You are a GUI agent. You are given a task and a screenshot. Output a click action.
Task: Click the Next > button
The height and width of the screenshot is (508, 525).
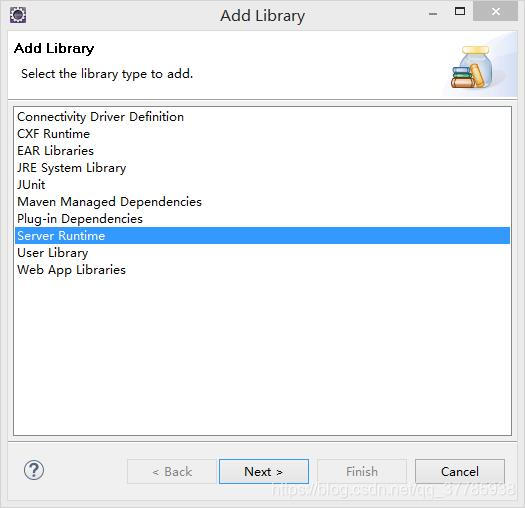tap(264, 471)
